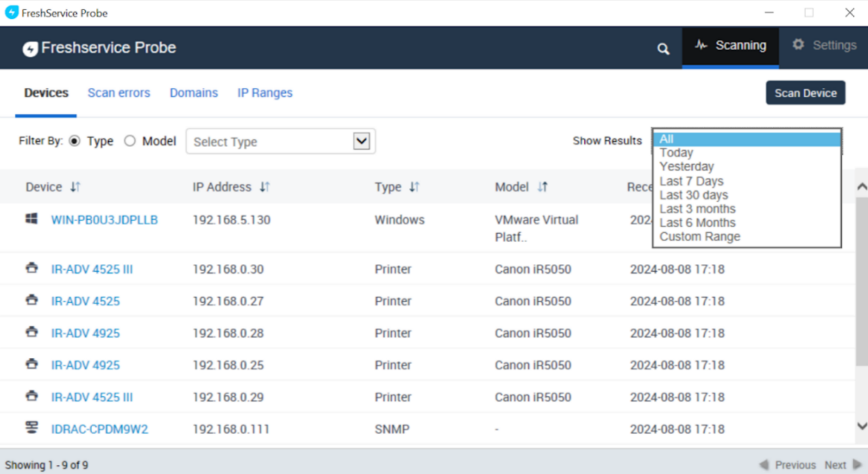The image size is (868, 474).
Task: Click 2024-08-08 17:18 in IDRAC-CPDM9W2 row
Action: pos(677,429)
